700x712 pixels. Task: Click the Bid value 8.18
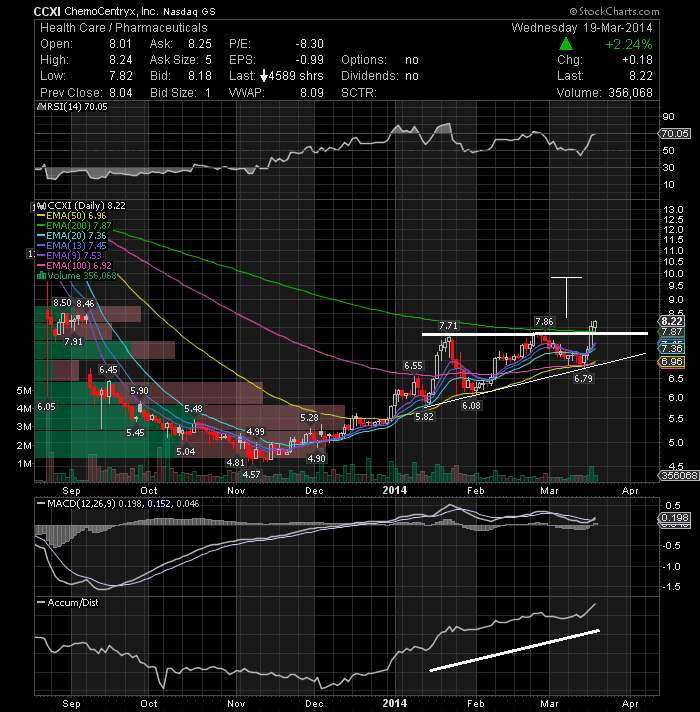pyautogui.click(x=200, y=76)
